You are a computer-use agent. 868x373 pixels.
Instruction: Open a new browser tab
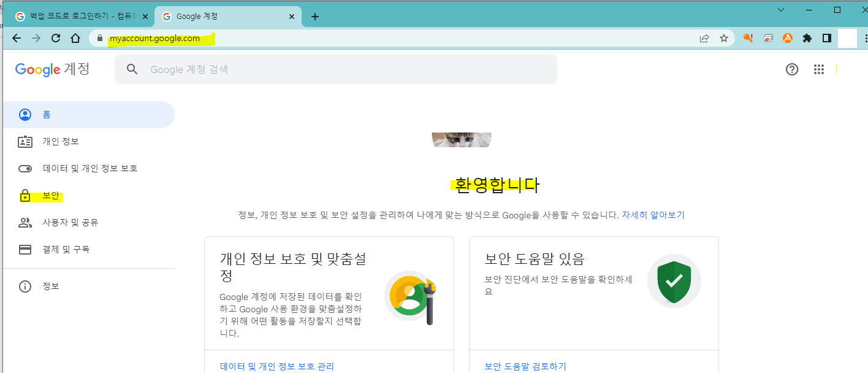click(315, 17)
